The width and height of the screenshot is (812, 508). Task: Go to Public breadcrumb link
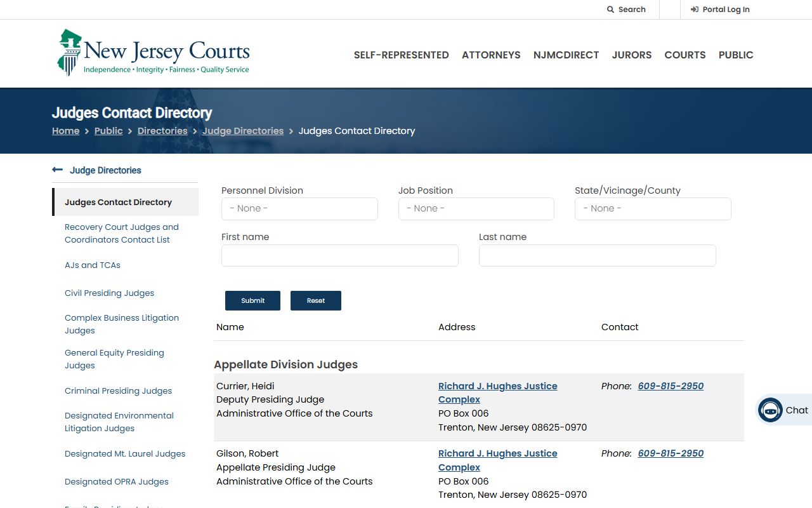108,131
